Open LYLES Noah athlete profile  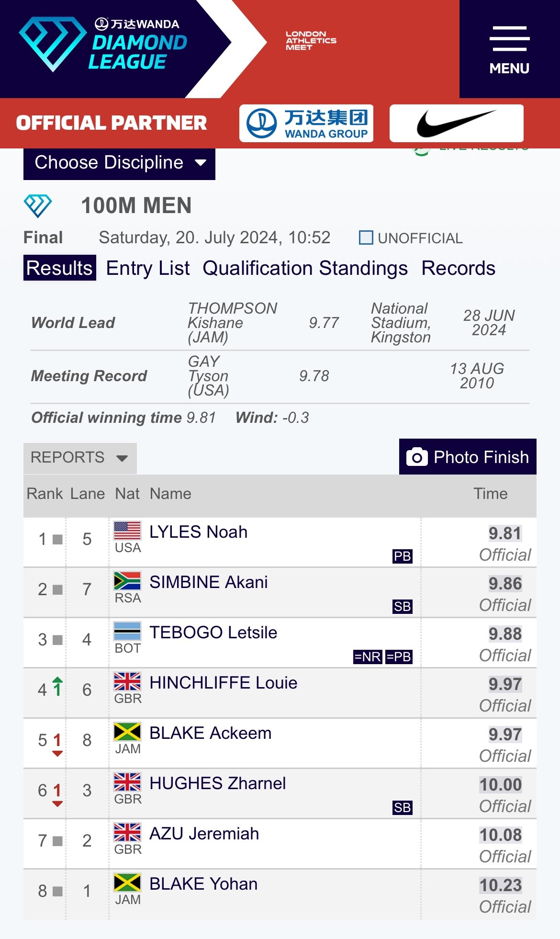tap(198, 532)
